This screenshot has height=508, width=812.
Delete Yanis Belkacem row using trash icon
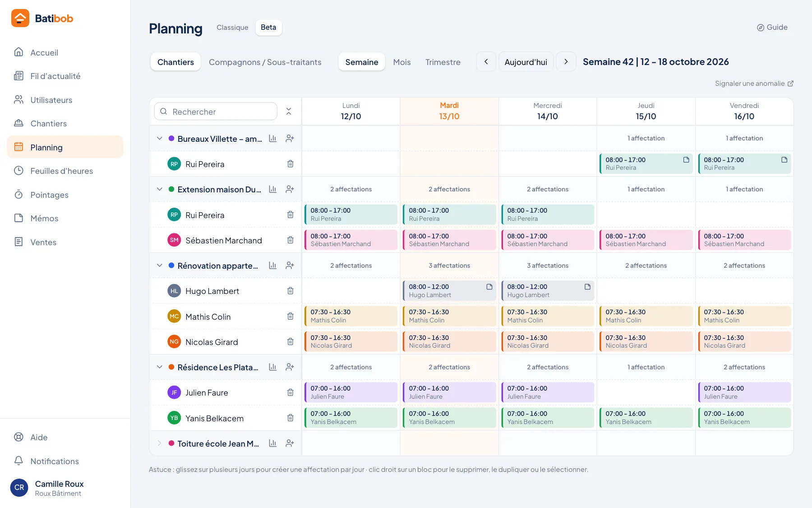tap(291, 418)
